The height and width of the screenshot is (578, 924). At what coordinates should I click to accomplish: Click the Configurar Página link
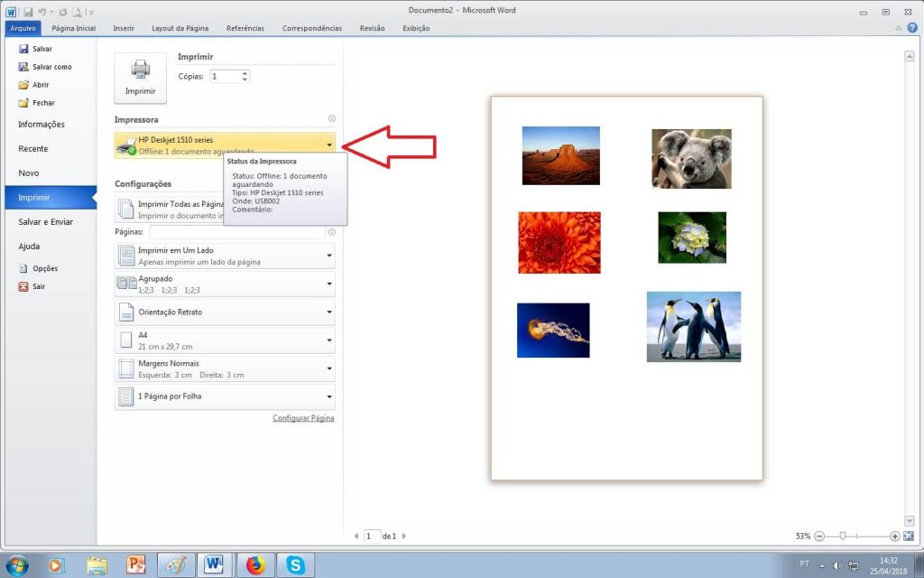(x=303, y=418)
